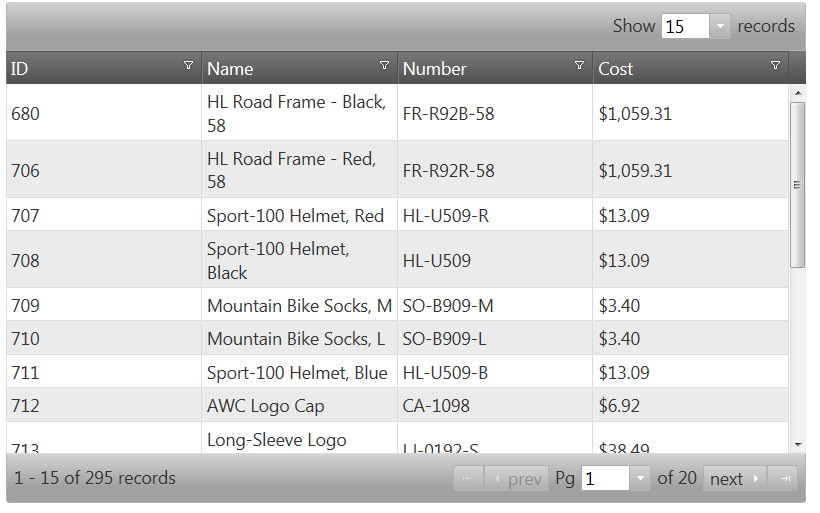Open the filter icon in ID column
Image resolution: width=820 pixels, height=513 pixels.
pyautogui.click(x=188, y=66)
